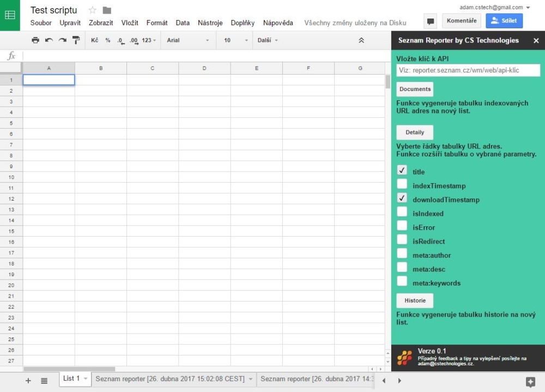Enable the isError checkbox

point(402,225)
